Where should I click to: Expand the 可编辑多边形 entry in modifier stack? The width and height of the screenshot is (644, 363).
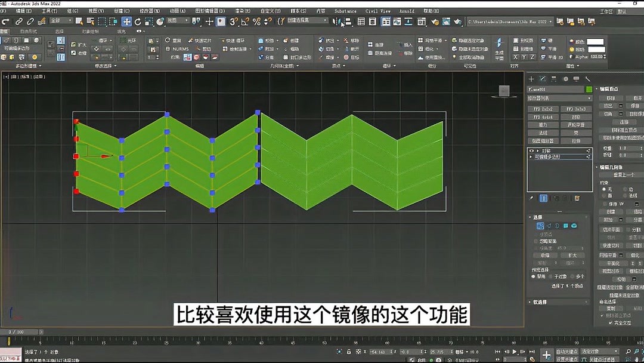click(531, 156)
